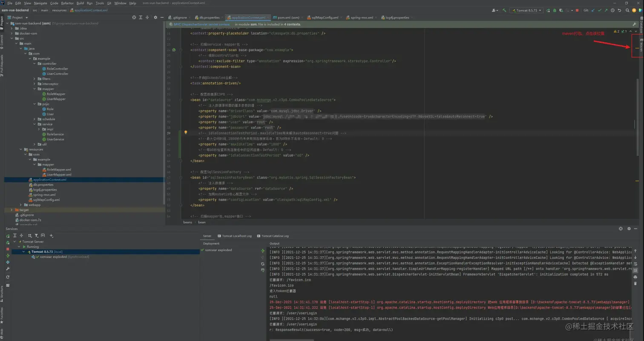Click the Build project hammer icon
This screenshot has height=341, width=644.
coord(504,10)
